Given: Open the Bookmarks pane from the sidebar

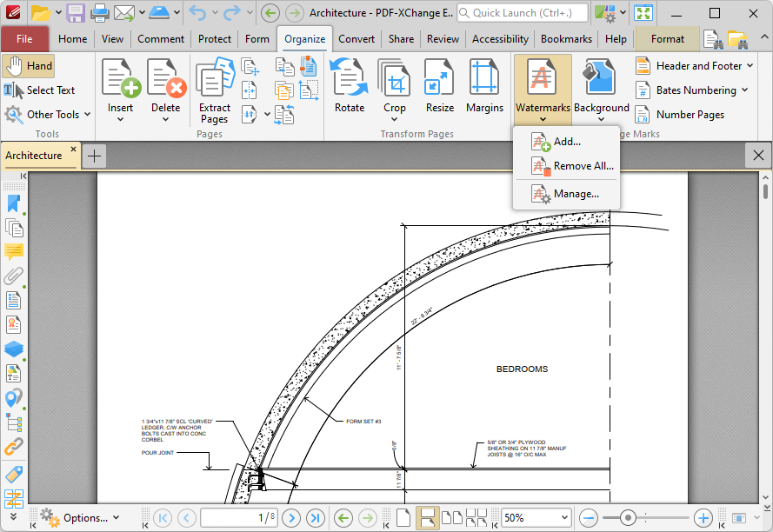Looking at the screenshot, I should click(x=13, y=204).
